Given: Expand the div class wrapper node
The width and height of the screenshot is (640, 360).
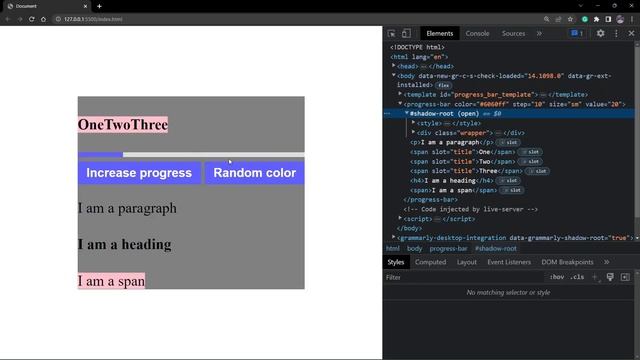Looking at the screenshot, I should tap(413, 132).
